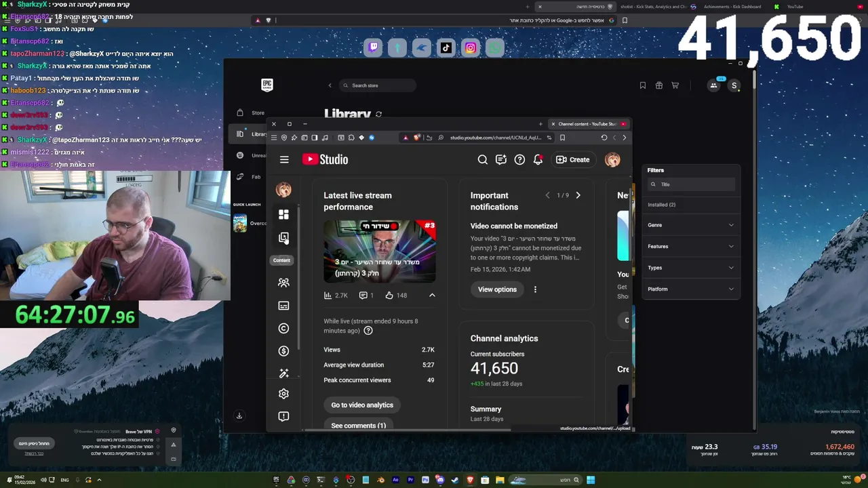This screenshot has width=868, height=488.
Task: Click See comments (1)
Action: point(358,426)
